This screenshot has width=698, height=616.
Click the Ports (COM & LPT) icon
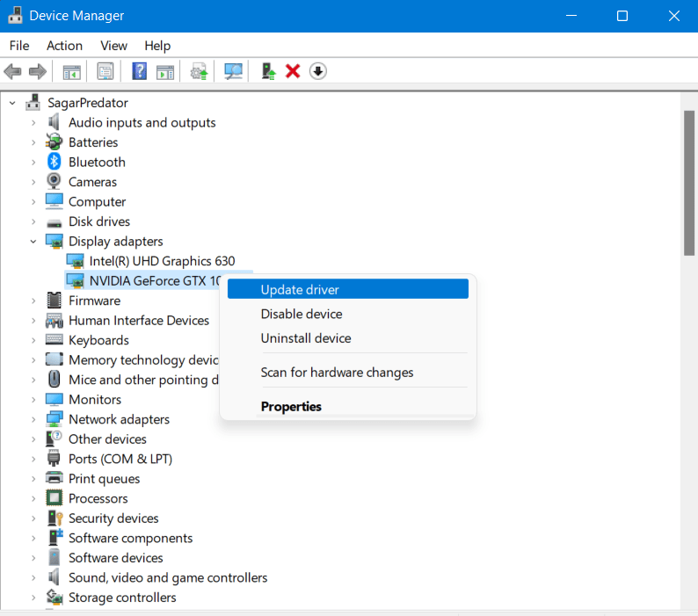54,459
